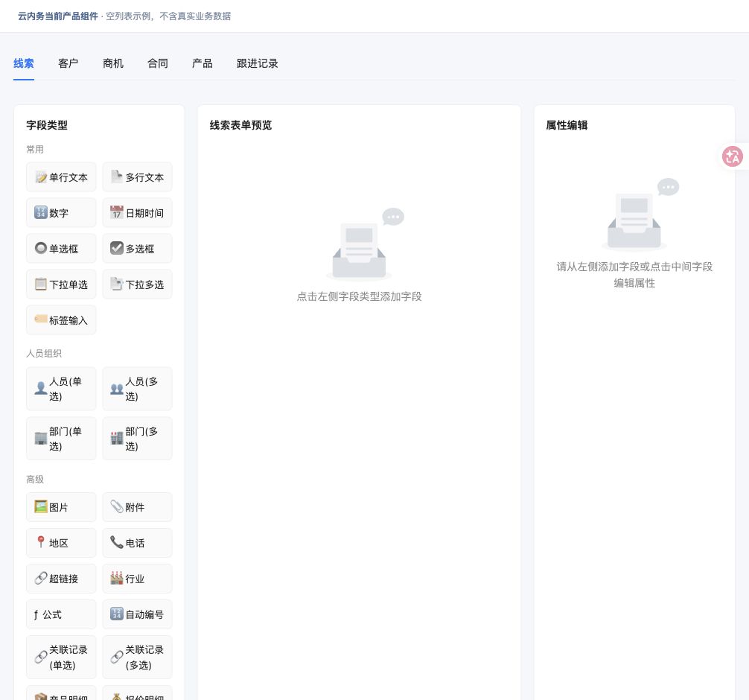Click the multi-checkbox (多选框) check icon
The image size is (749, 700).
pos(117,249)
